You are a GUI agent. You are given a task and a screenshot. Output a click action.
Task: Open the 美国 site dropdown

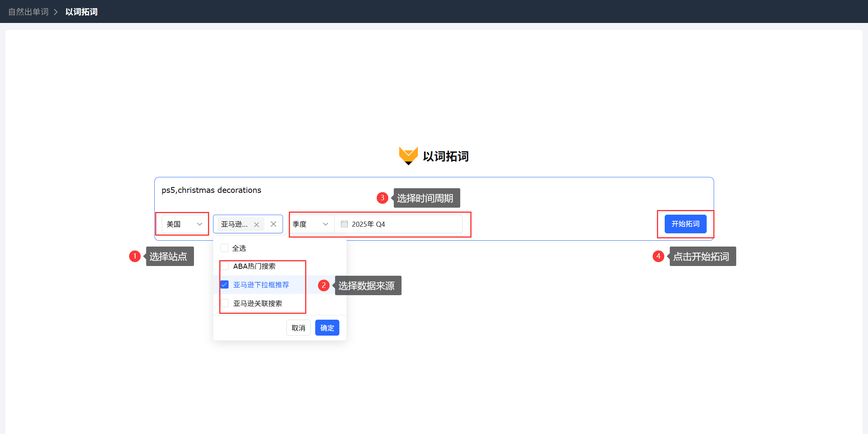coord(184,224)
